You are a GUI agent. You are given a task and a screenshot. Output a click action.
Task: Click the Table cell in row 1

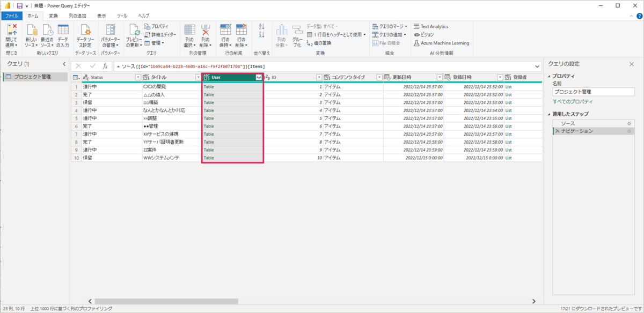[x=232, y=86]
